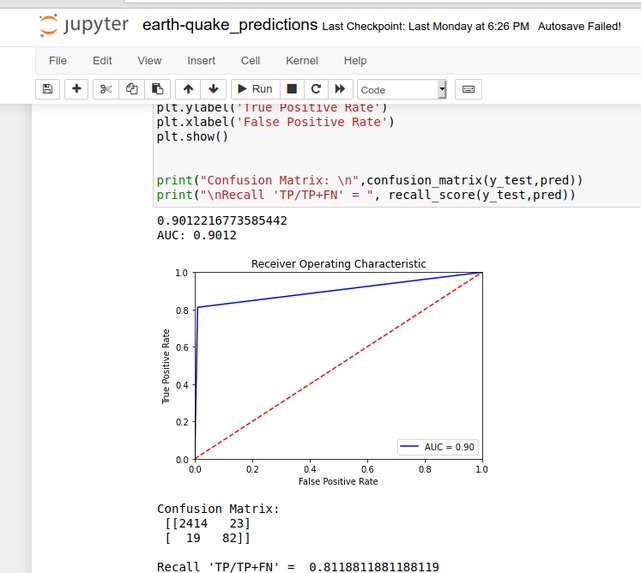The image size is (641, 573).
Task: Click confusion matrix row [ 19 82]]
Action: click(x=208, y=538)
